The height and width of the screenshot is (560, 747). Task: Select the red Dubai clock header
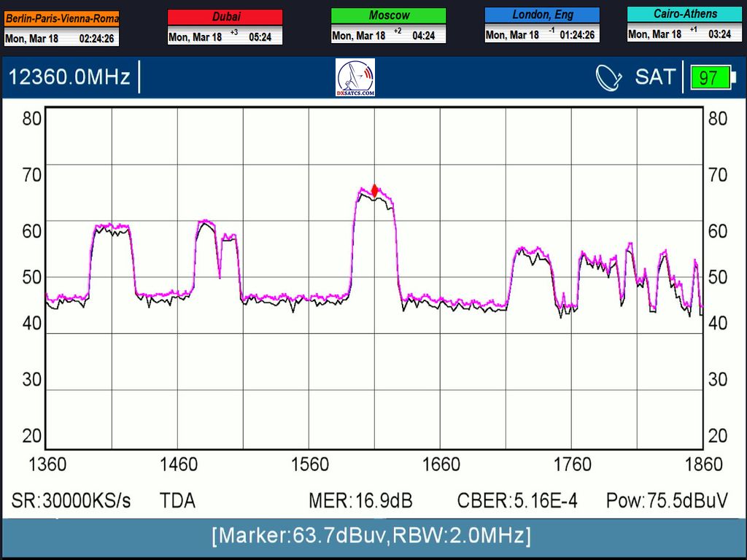pos(225,17)
